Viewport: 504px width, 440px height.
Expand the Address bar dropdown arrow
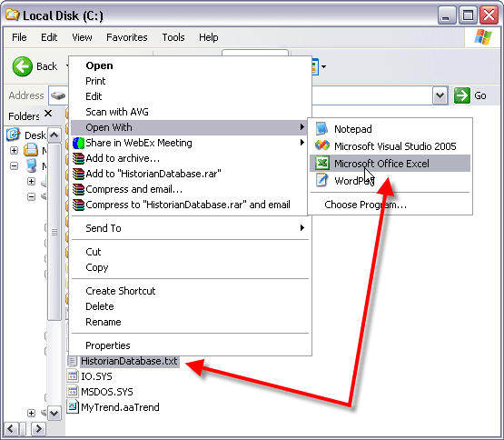coord(440,95)
